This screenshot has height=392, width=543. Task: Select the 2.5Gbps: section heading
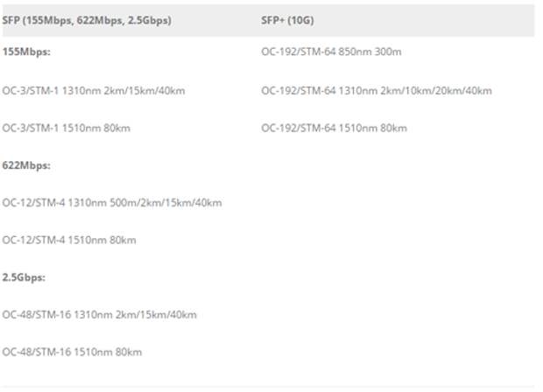[24, 277]
